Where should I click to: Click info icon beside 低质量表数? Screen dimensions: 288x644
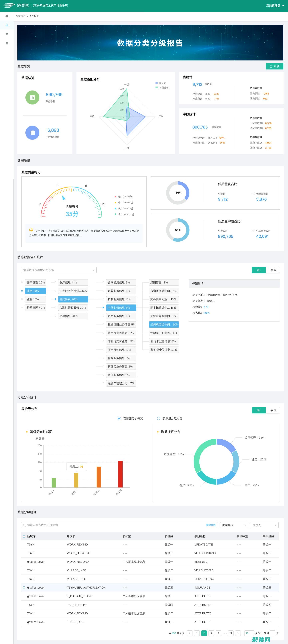(x=254, y=194)
